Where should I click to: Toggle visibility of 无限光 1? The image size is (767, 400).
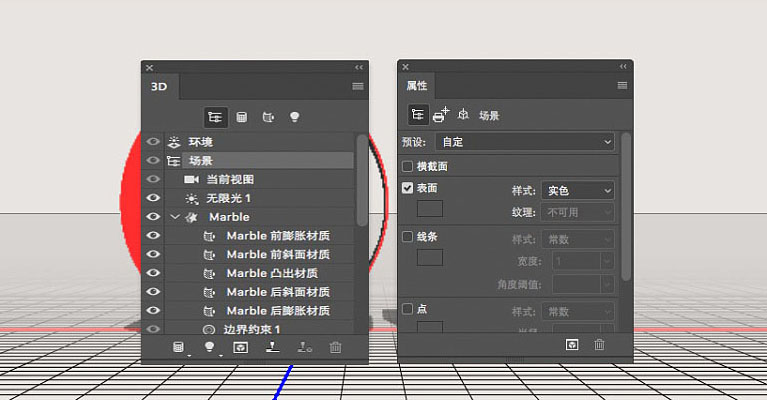click(153, 198)
